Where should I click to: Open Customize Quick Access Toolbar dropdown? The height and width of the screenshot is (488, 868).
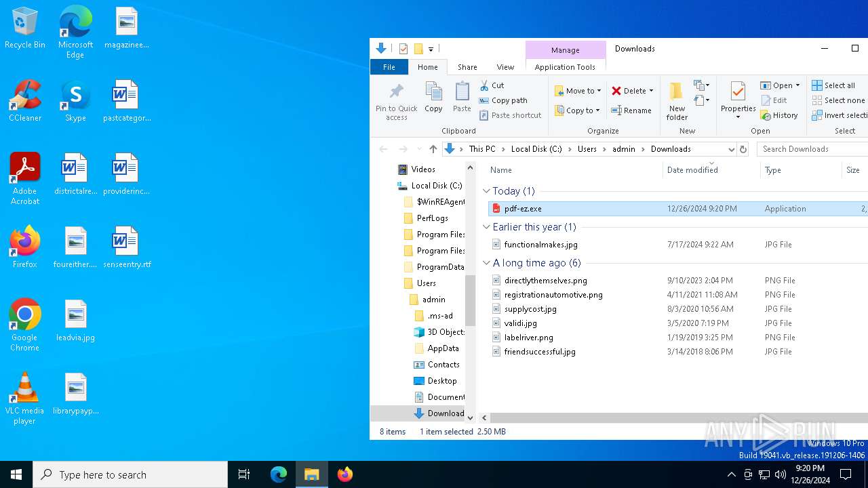click(x=431, y=49)
